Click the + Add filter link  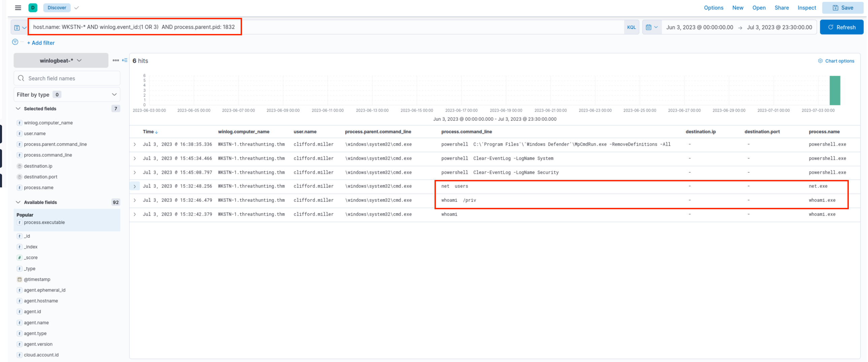tap(41, 43)
